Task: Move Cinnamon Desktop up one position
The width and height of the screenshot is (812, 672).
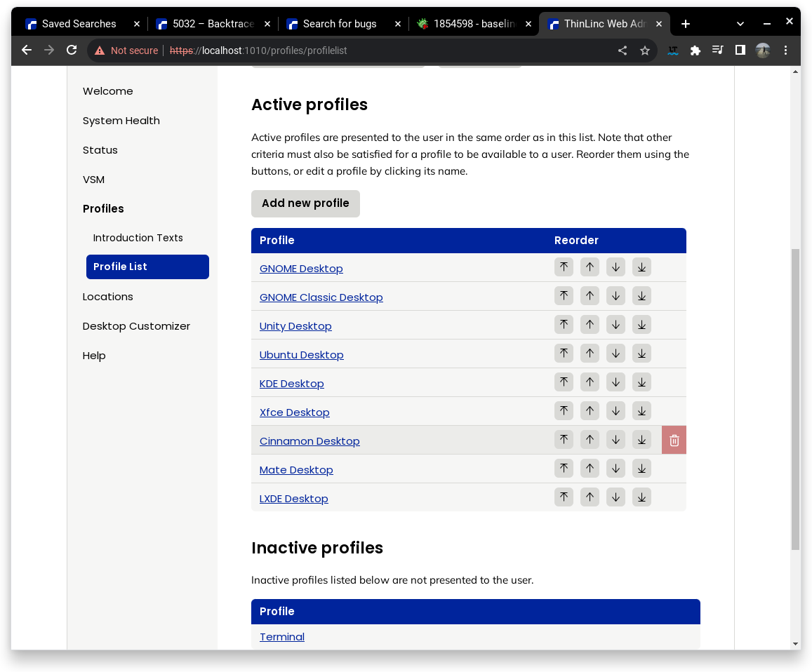Action: click(590, 440)
